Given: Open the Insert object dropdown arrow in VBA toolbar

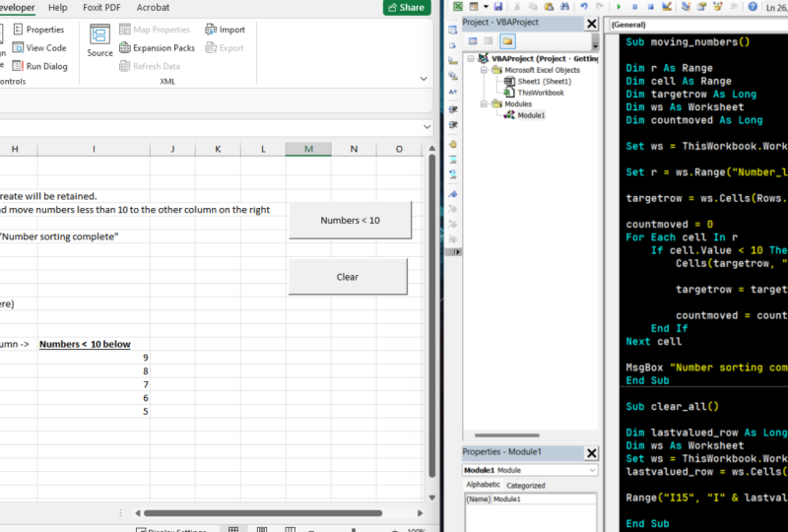Looking at the screenshot, I should click(486, 7).
